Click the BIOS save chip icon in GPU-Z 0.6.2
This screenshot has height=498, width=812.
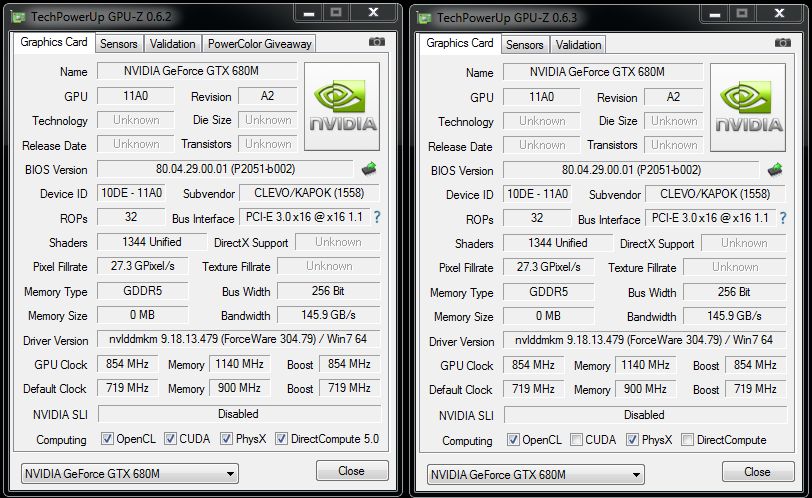[369, 169]
